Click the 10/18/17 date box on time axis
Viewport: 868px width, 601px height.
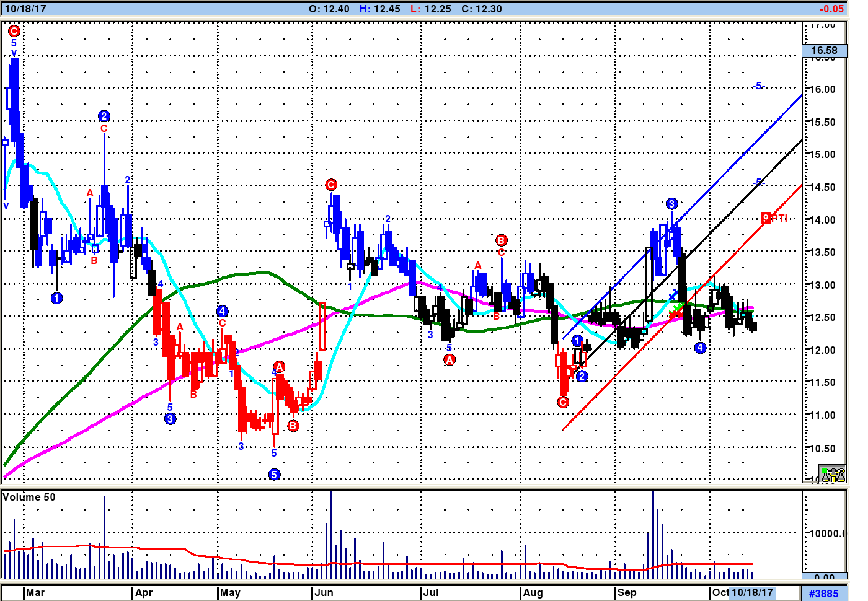[752, 592]
